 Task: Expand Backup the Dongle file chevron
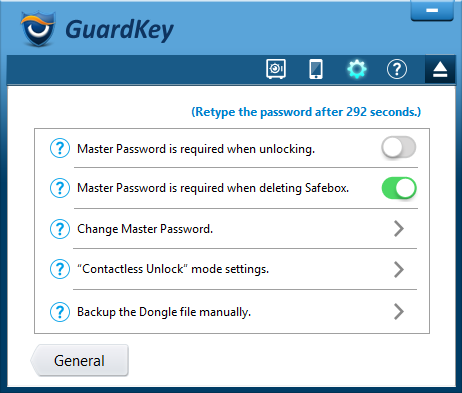pos(399,312)
